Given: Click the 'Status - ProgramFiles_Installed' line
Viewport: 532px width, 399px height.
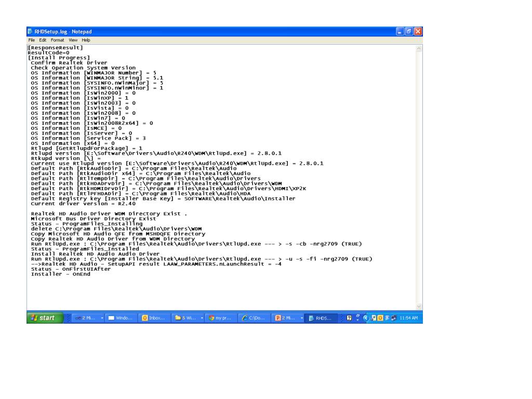Looking at the screenshot, I should [x=85, y=249].
